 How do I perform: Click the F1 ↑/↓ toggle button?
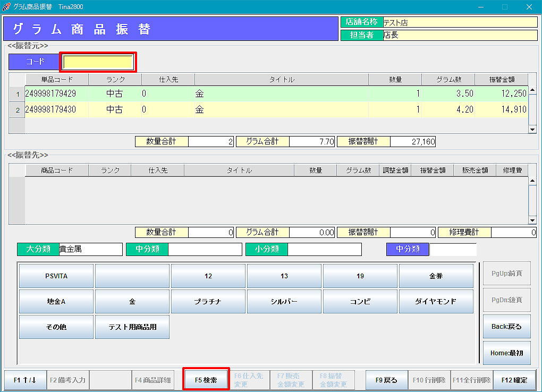tap(25, 380)
